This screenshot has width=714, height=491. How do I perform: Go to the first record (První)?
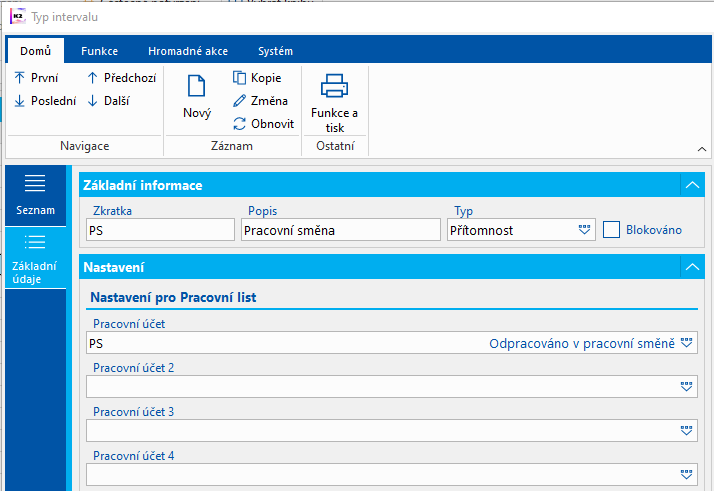click(x=37, y=77)
